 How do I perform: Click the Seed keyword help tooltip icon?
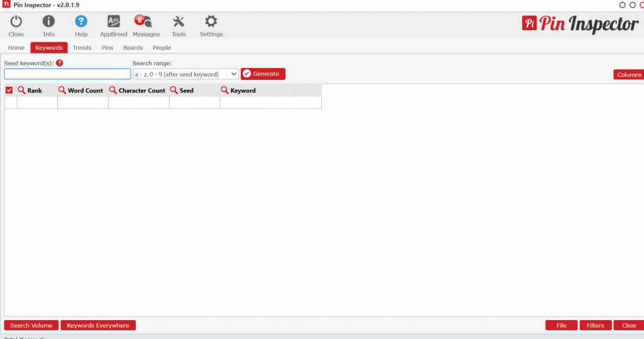click(x=59, y=63)
